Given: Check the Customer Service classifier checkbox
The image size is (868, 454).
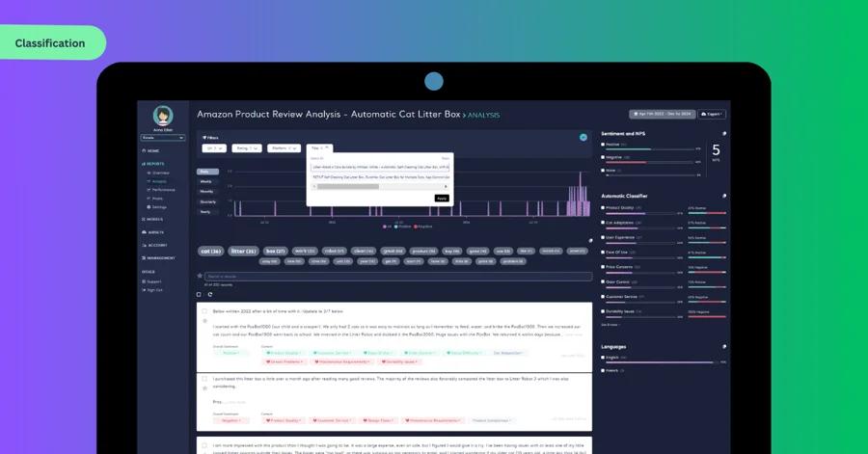Looking at the screenshot, I should click(603, 296).
